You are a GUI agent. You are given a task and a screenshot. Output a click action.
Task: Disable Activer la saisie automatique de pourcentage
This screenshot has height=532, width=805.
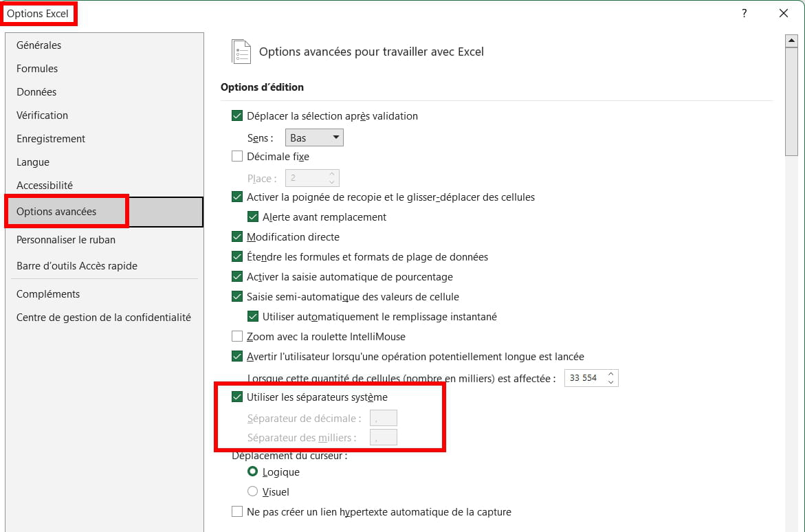[236, 277]
